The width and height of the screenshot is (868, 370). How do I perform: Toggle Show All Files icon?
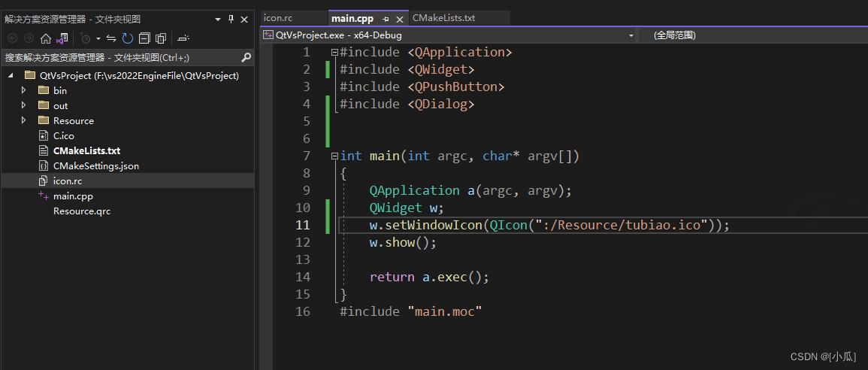coord(161,38)
